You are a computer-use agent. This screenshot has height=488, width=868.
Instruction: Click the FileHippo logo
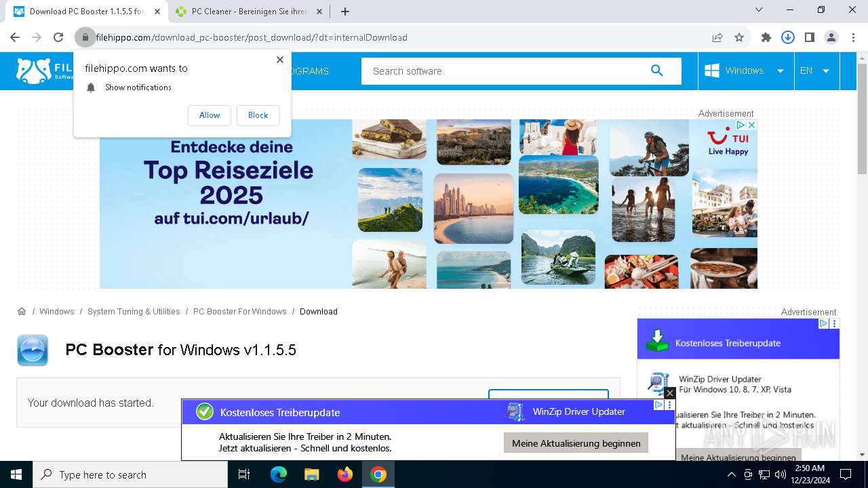coord(44,70)
